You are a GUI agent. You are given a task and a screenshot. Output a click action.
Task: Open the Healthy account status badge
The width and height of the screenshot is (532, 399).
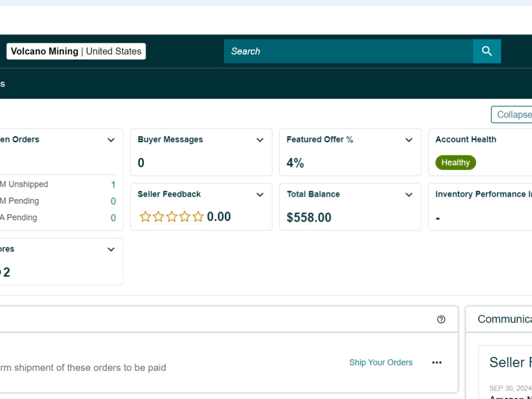(x=455, y=162)
